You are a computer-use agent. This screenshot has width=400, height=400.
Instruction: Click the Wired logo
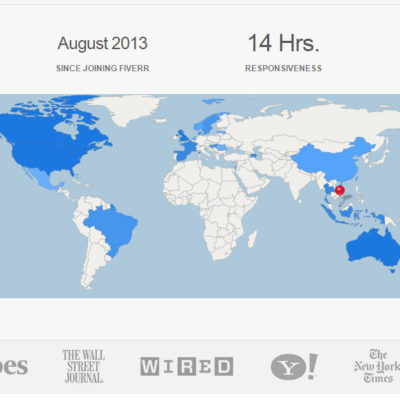coord(187,366)
